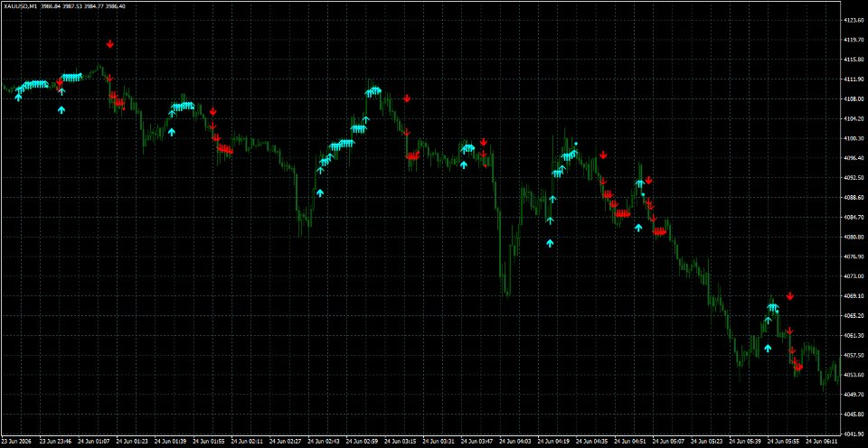Viewport: 868px width, 448px height.
Task: Click the 24 Jun 05:07 time label
Action: click(668, 442)
